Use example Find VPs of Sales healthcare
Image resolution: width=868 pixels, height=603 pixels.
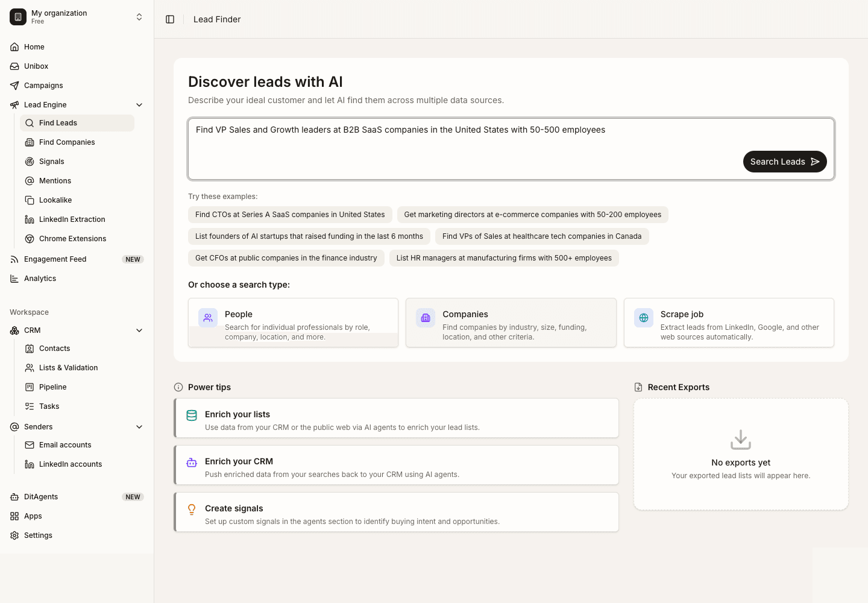pos(542,236)
